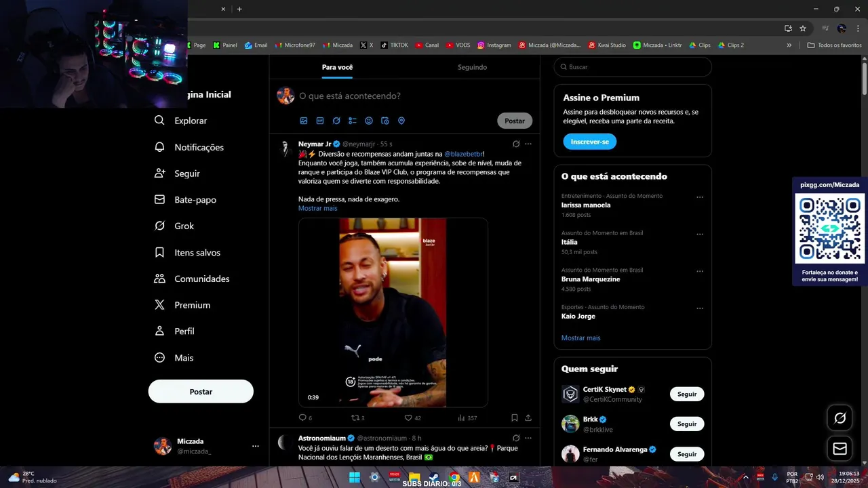Bookmark this page with star icon
The height and width of the screenshot is (488, 868).
pyautogui.click(x=803, y=28)
